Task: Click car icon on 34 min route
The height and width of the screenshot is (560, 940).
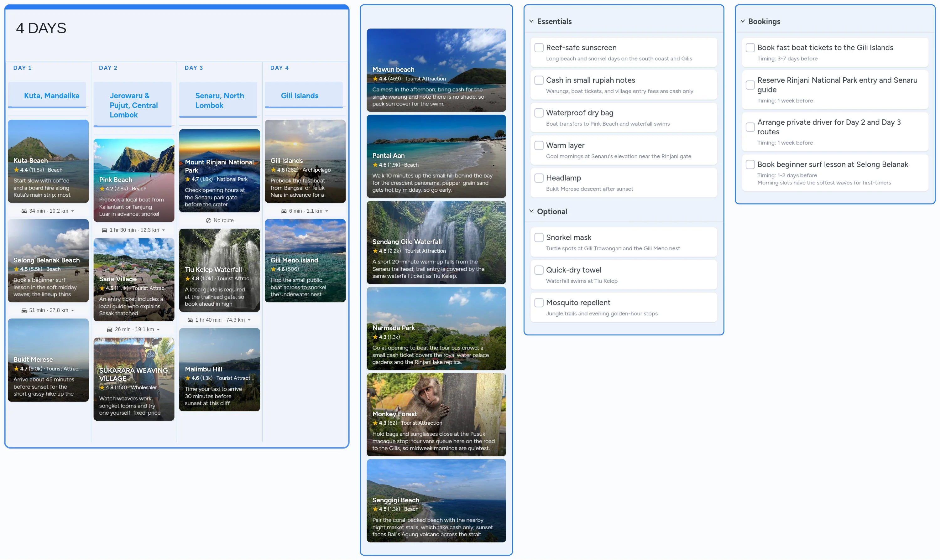Action: click(24, 211)
